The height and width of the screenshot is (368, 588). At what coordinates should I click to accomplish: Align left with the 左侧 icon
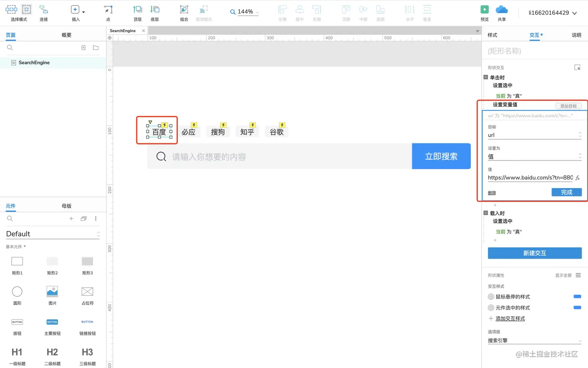(282, 9)
